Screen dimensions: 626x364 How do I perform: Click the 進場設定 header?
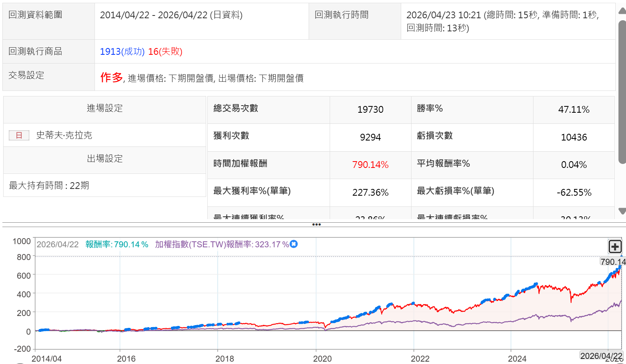tap(105, 108)
